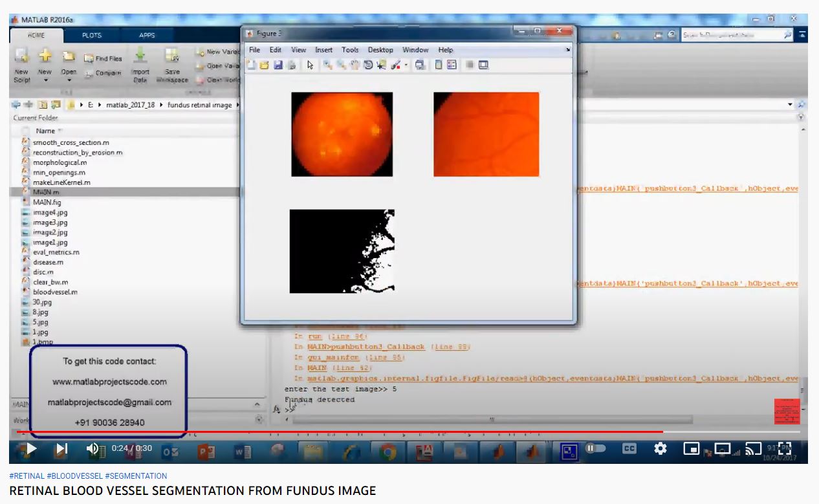The image size is (819, 504).
Task: Open the New dropdown arrow in ribbon
Action: pyautogui.click(x=45, y=81)
